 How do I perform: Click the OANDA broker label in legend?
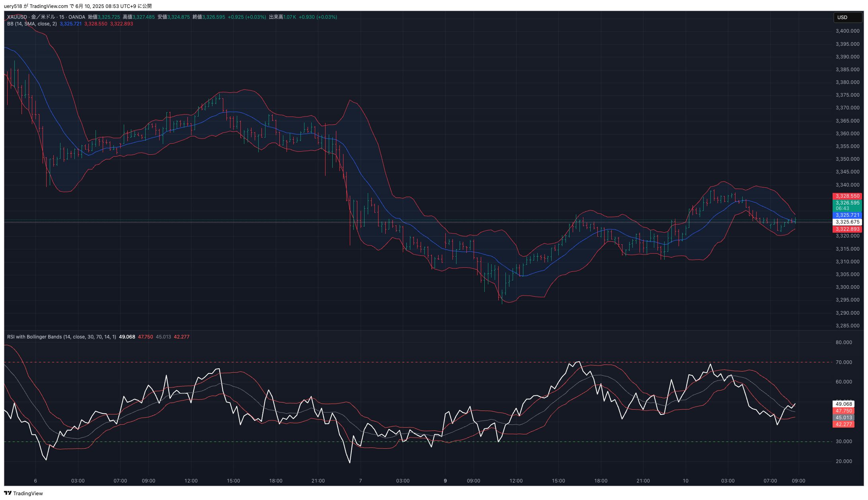tap(77, 17)
